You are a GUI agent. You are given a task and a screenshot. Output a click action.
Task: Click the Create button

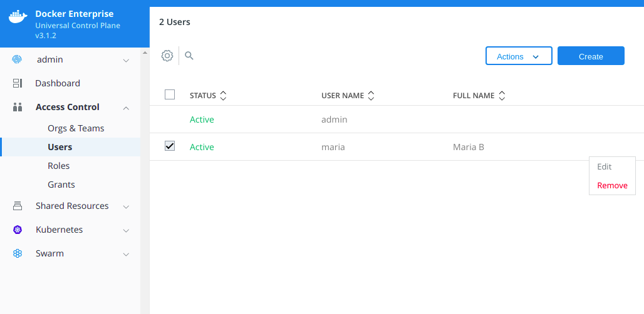pos(591,56)
